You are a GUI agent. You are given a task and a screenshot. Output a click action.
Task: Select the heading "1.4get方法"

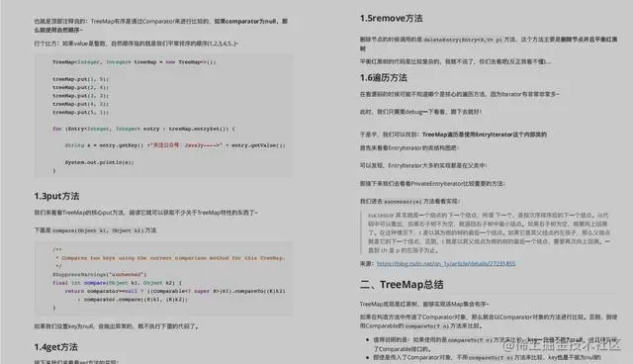(55, 347)
